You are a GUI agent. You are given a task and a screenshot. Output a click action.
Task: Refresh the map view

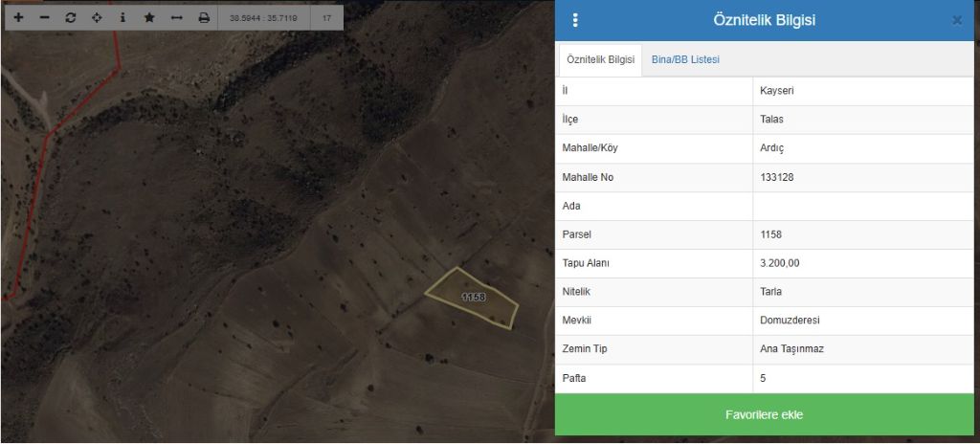[71, 17]
